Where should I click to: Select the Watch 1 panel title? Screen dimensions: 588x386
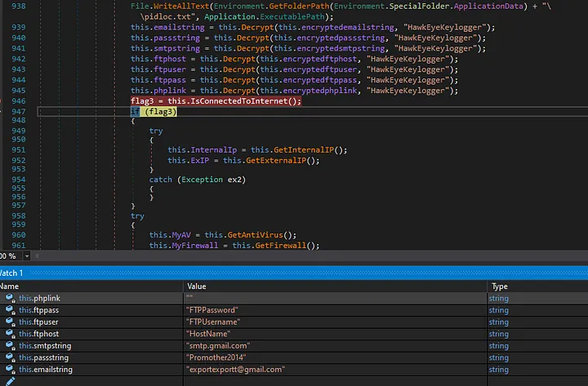pos(11,273)
